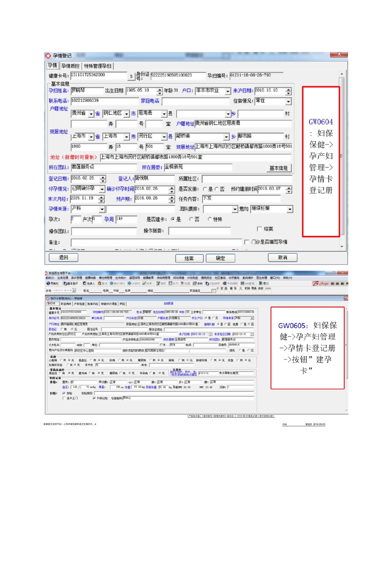The image size is (392, 566).
Task: Switch to the 产前检查 tab
Action: [79, 304]
